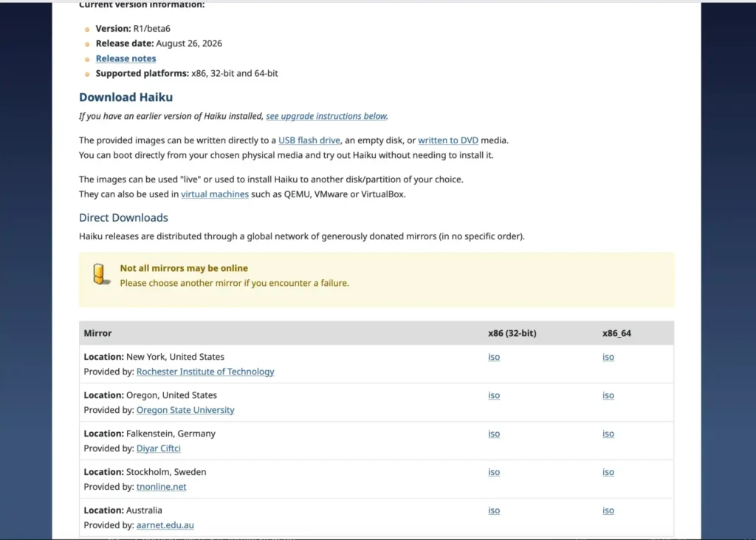Viewport: 756px width, 540px height.
Task: Click 'Location: Oregon, United States' text
Action: (x=151, y=395)
